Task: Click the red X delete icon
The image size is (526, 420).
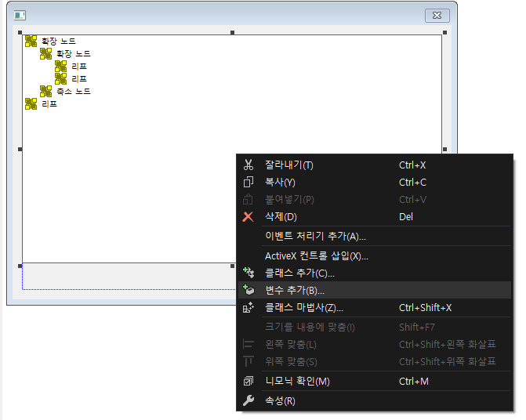Action: 248,216
